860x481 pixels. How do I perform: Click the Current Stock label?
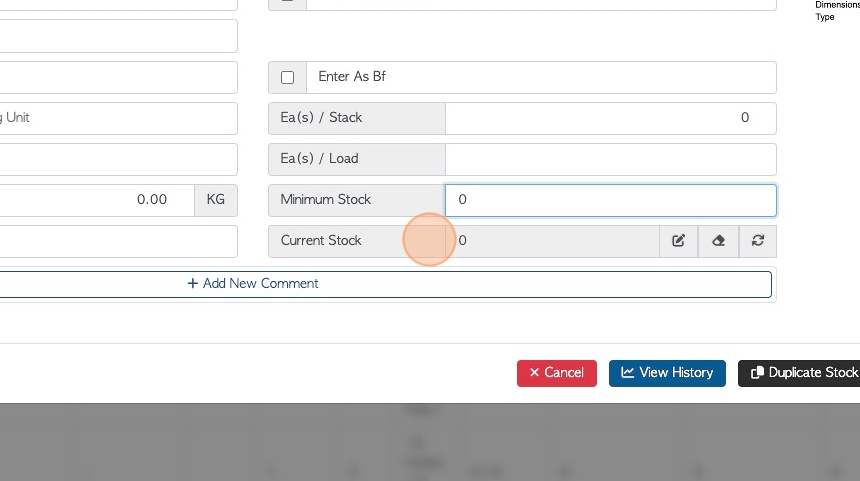(321, 241)
